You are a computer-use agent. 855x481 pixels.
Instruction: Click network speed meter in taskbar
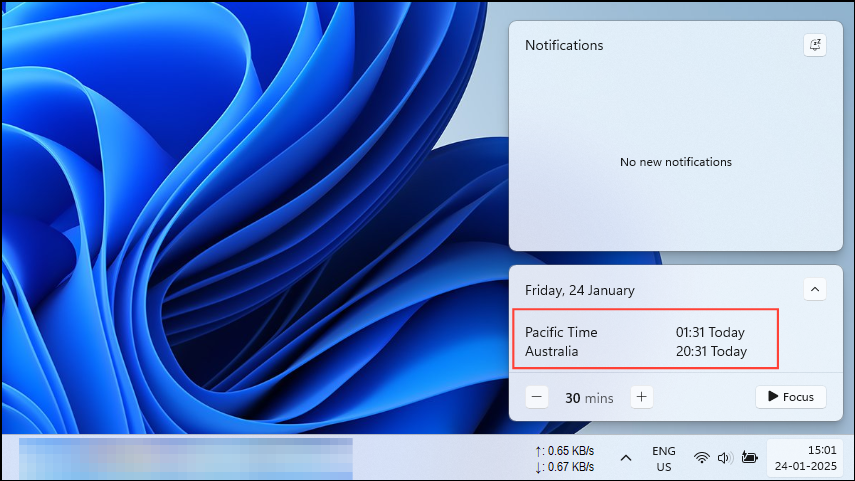point(565,459)
